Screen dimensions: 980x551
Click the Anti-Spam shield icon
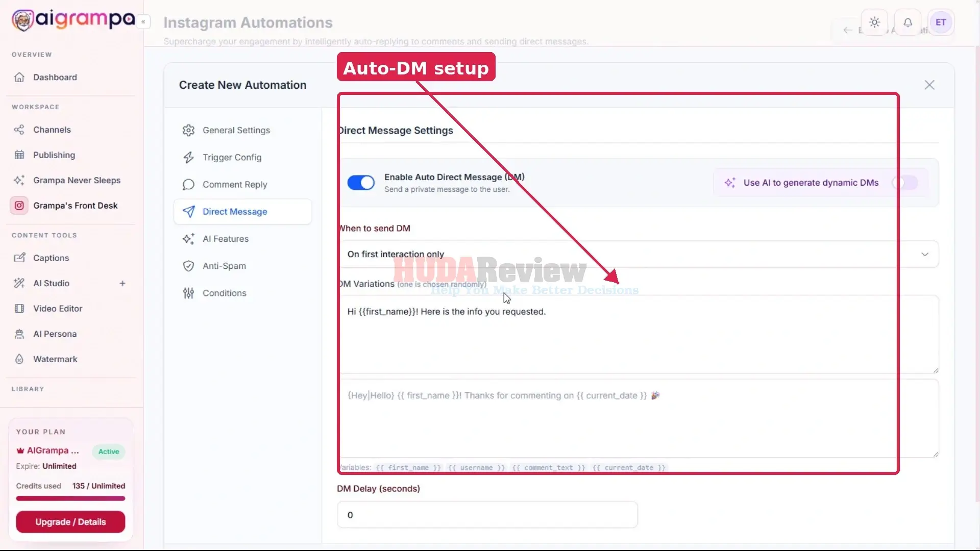(188, 266)
